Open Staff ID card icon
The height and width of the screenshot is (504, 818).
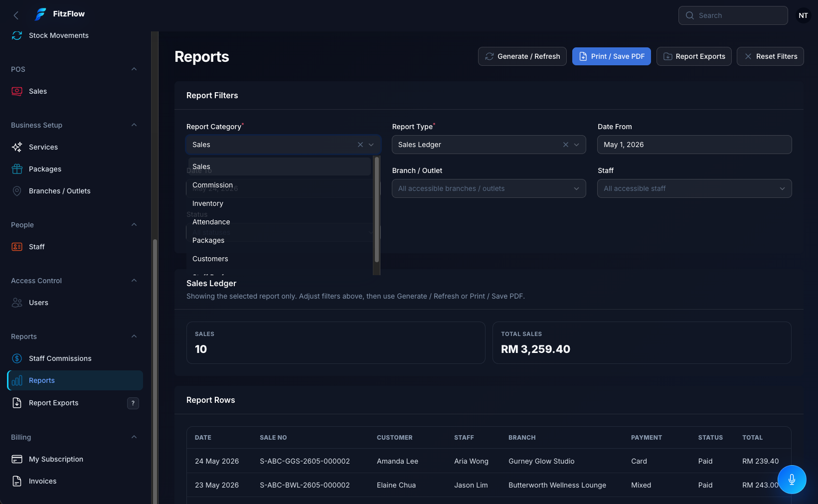pyautogui.click(x=17, y=247)
